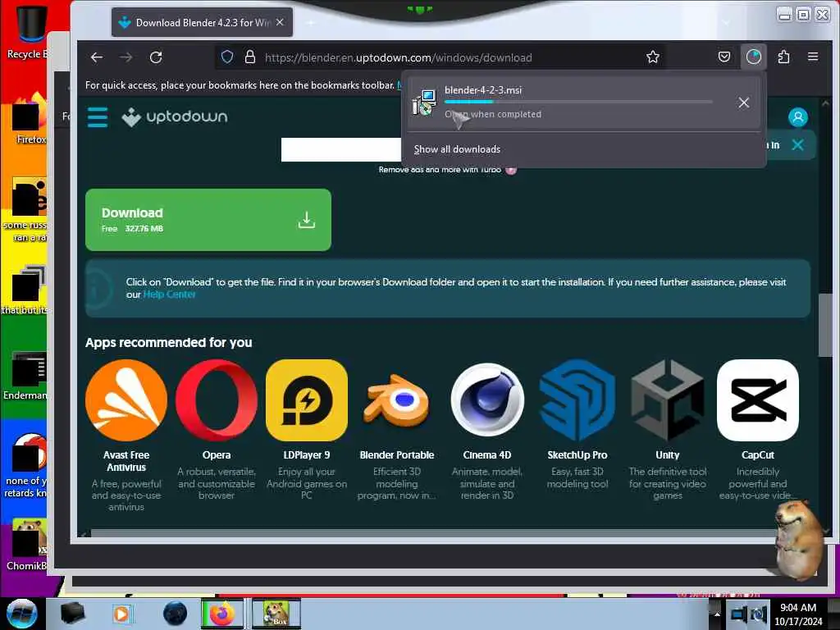This screenshot has width=840, height=630.
Task: Click the horizontal scrollbar at page bottom
Action: 434,532
